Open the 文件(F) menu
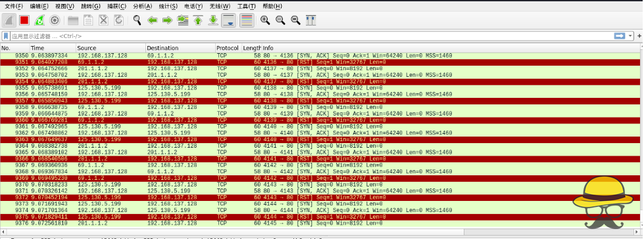This screenshot has height=239, width=644. tap(14, 6)
